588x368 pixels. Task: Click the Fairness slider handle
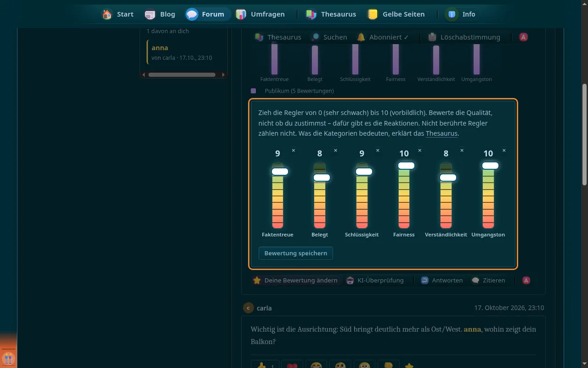[x=406, y=166]
